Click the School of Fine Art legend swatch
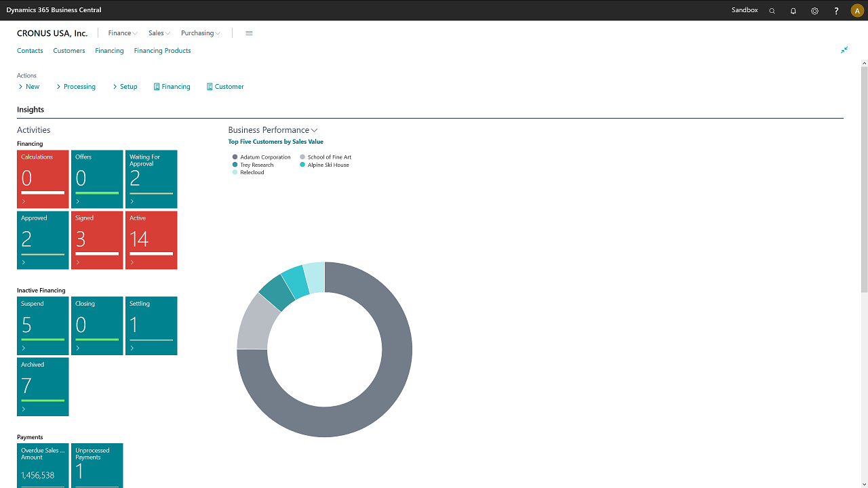Image resolution: width=868 pixels, height=488 pixels. [302, 157]
